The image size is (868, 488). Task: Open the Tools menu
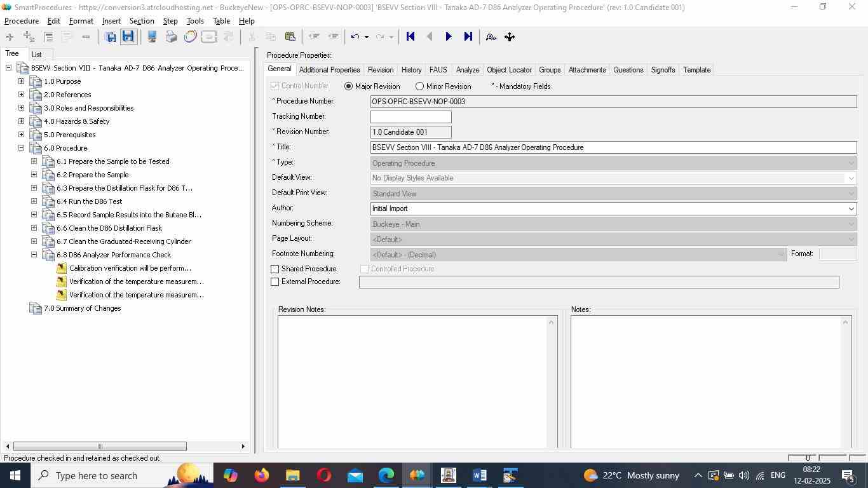tap(195, 21)
